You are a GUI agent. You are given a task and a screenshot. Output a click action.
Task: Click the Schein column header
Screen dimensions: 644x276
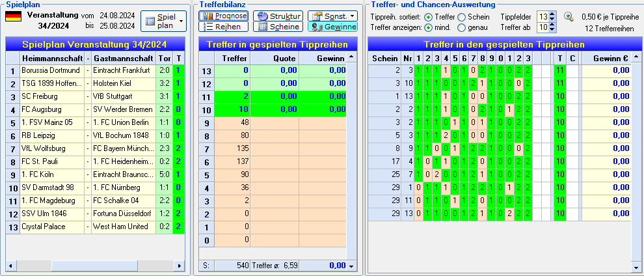tap(384, 58)
